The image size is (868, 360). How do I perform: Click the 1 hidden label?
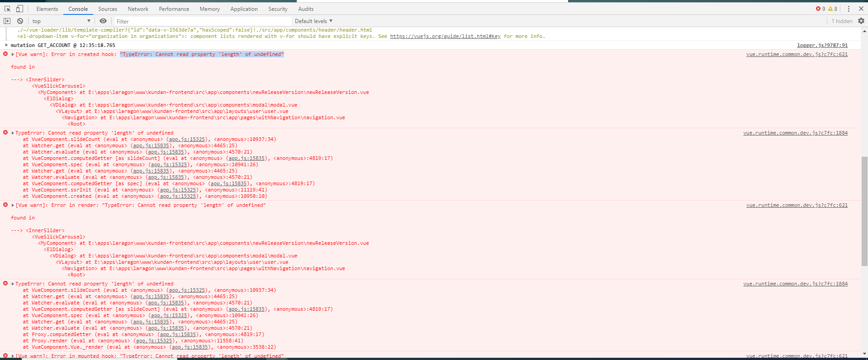(x=842, y=21)
